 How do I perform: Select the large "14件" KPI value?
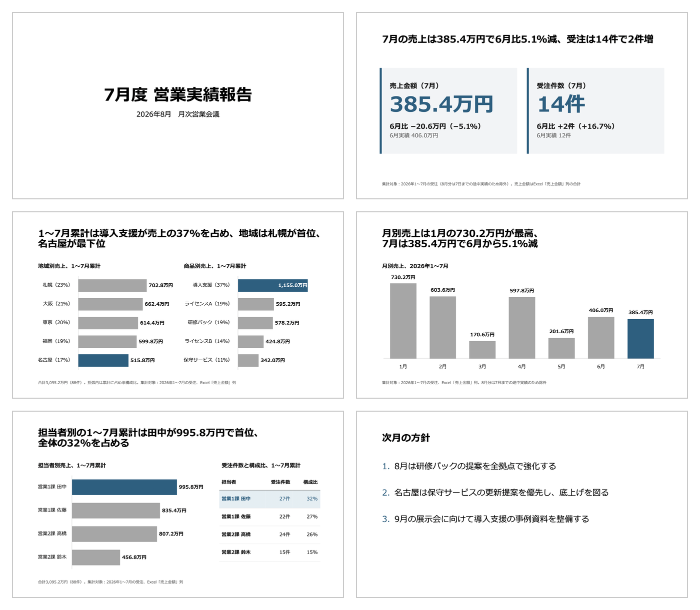point(561,104)
